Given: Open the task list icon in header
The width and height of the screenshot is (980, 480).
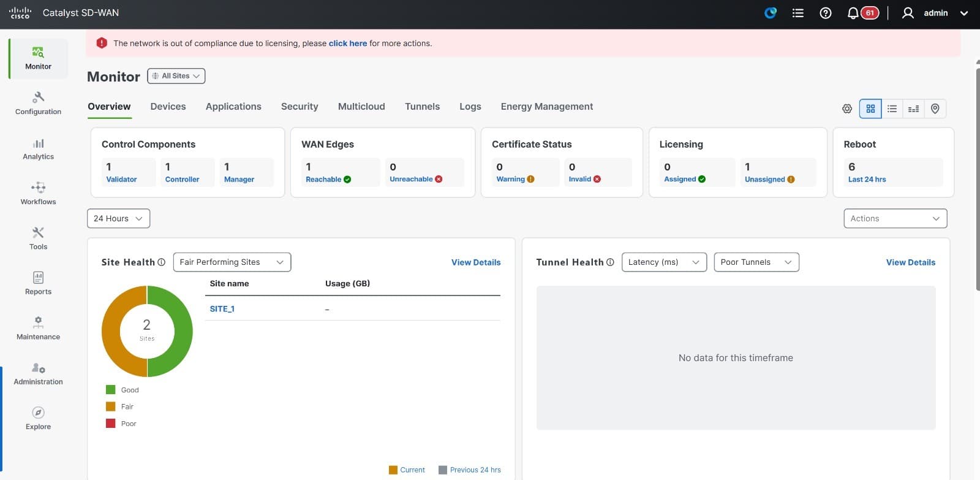Looking at the screenshot, I should pyautogui.click(x=797, y=13).
